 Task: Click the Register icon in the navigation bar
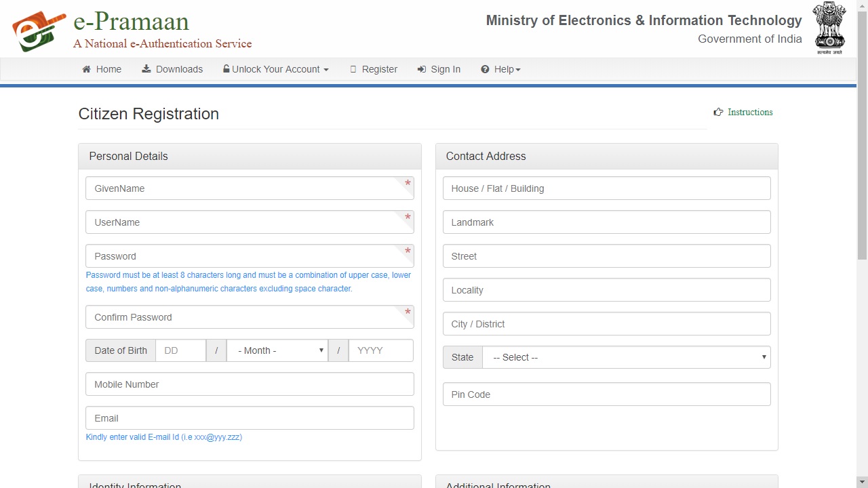353,68
